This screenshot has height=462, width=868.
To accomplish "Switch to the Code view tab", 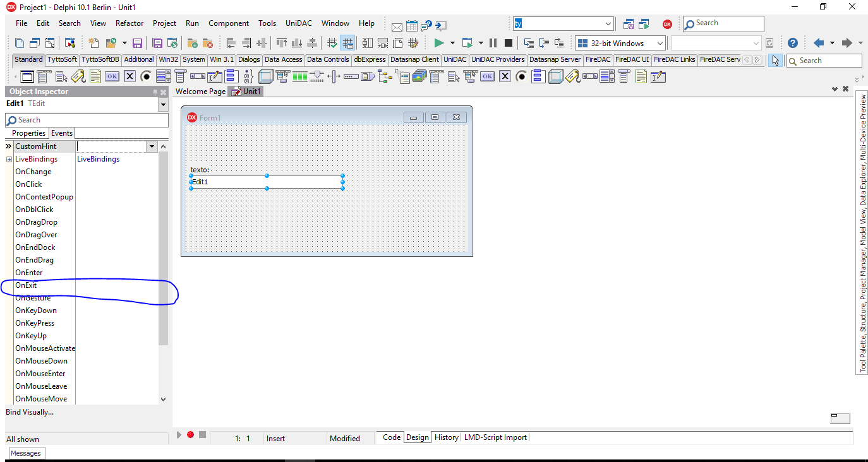I will click(x=391, y=437).
